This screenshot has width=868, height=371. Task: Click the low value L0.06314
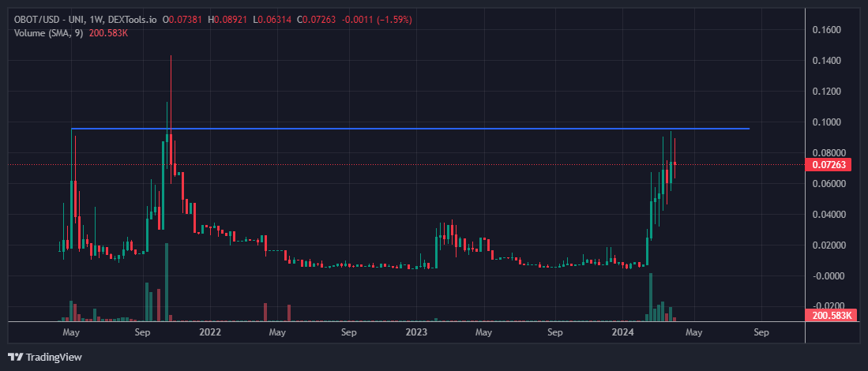pos(272,20)
